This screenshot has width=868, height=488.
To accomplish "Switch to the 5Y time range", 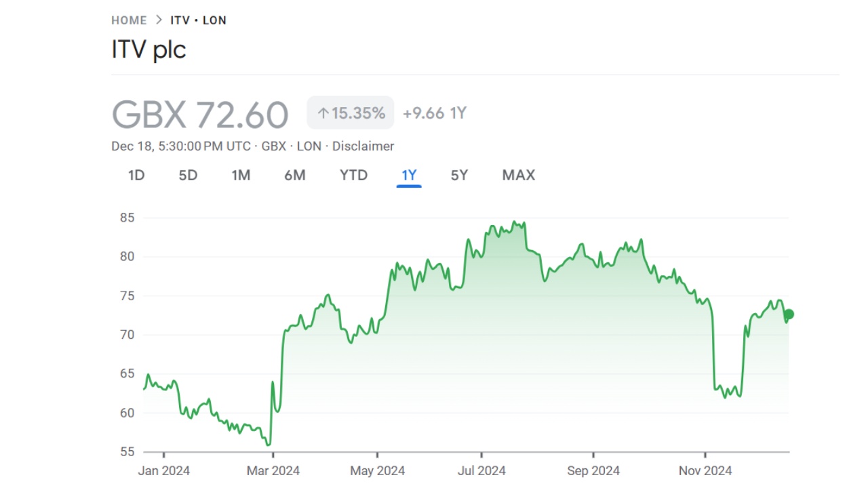I will coord(459,176).
